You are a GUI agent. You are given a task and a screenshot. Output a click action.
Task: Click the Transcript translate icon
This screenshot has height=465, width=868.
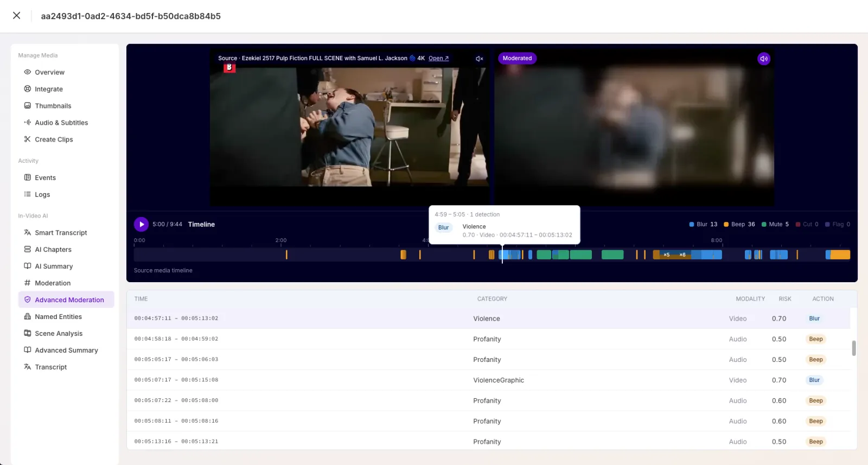click(x=27, y=367)
